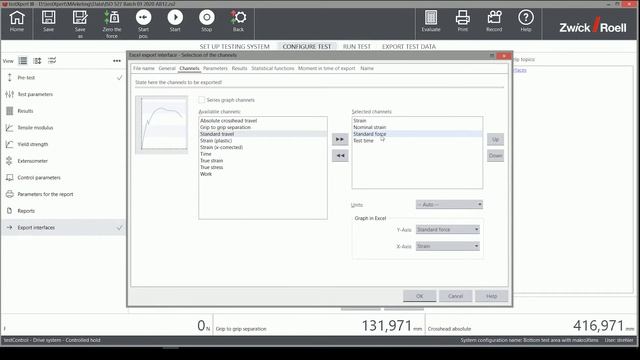Select Export interfaces in the sidebar
The image size is (640, 360).
click(x=63, y=227)
